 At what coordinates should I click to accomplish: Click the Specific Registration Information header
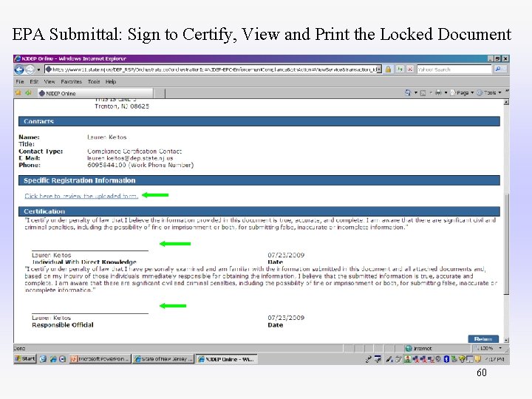tap(259, 180)
